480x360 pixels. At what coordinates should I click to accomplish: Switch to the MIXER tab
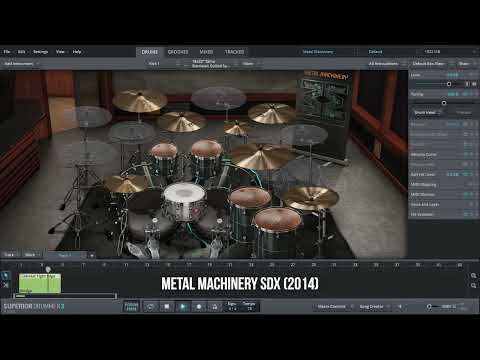(x=206, y=52)
